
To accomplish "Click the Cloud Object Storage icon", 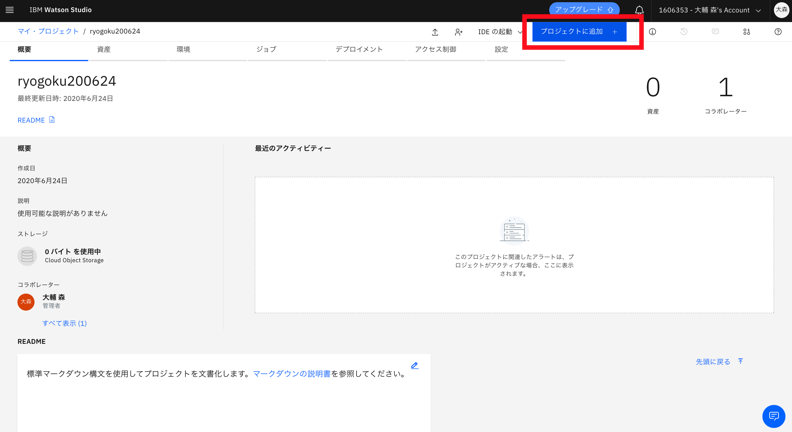I will [x=27, y=256].
